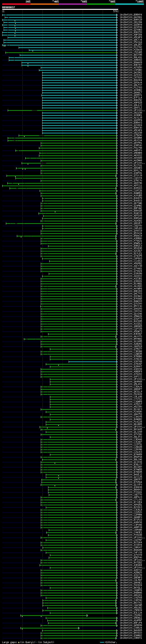Screen dimensions: 146x644
Task: Click the green alignment bar for UniRef100_C5Z0B5
Action: point(61,53)
